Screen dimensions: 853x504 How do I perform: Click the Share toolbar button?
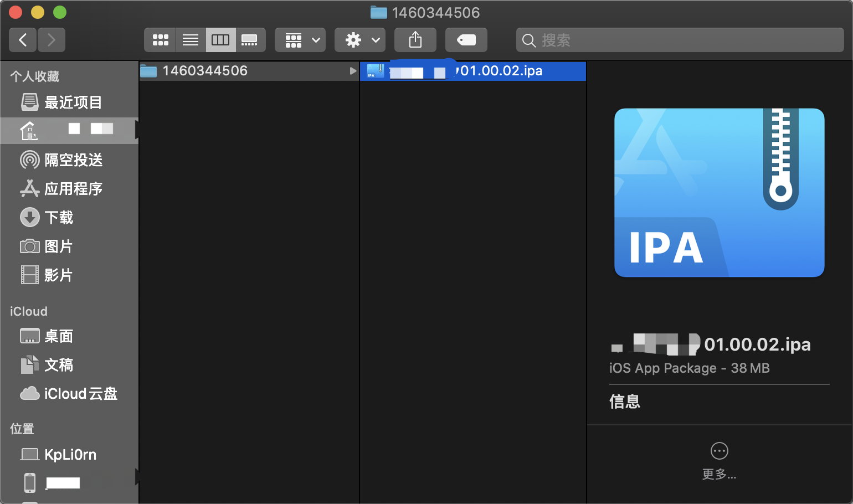pyautogui.click(x=415, y=40)
